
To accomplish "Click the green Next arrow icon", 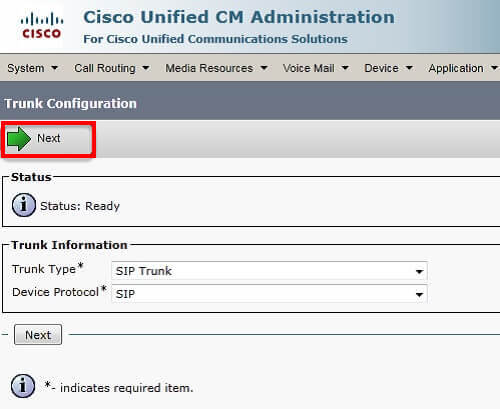I will point(19,139).
